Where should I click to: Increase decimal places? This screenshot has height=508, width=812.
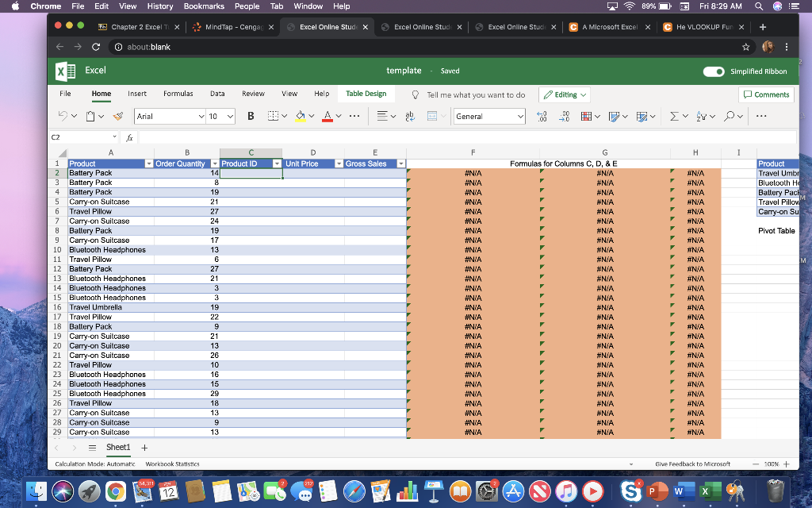(x=542, y=116)
